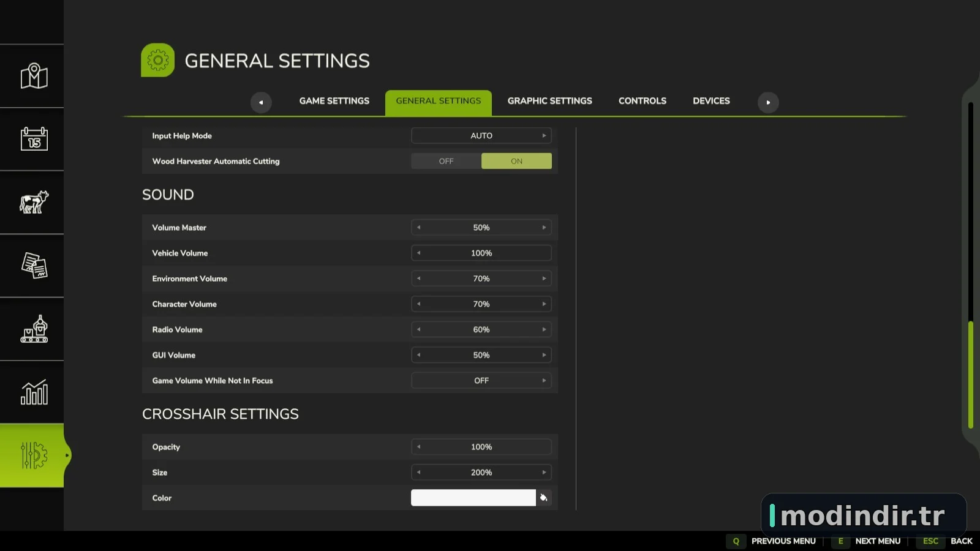The width and height of the screenshot is (980, 551).
Task: Click the Input Help Mode AUTO value
Action: tap(481, 136)
